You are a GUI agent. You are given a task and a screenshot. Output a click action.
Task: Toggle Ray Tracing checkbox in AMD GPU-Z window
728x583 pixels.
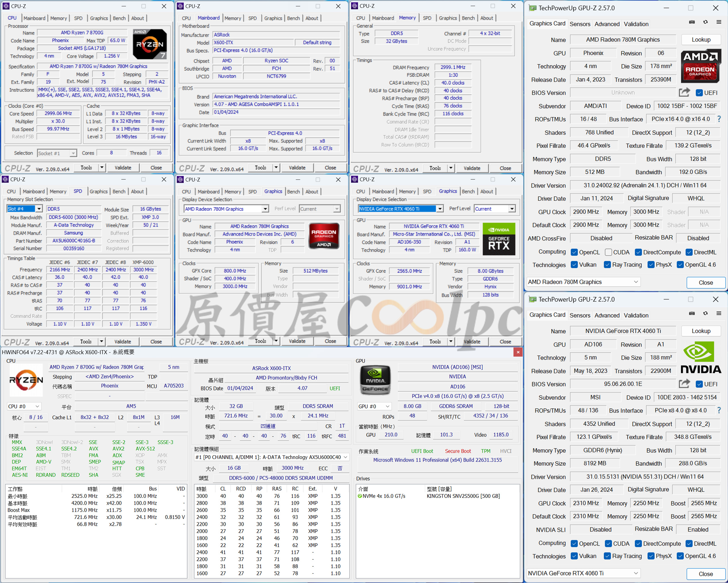tap(607, 265)
